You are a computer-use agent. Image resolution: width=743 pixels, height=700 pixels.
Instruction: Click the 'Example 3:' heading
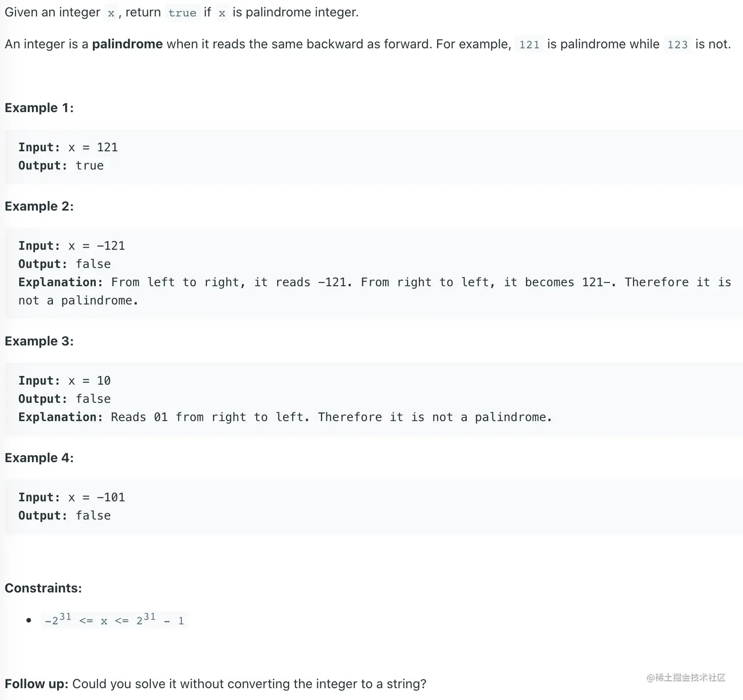[x=39, y=341]
